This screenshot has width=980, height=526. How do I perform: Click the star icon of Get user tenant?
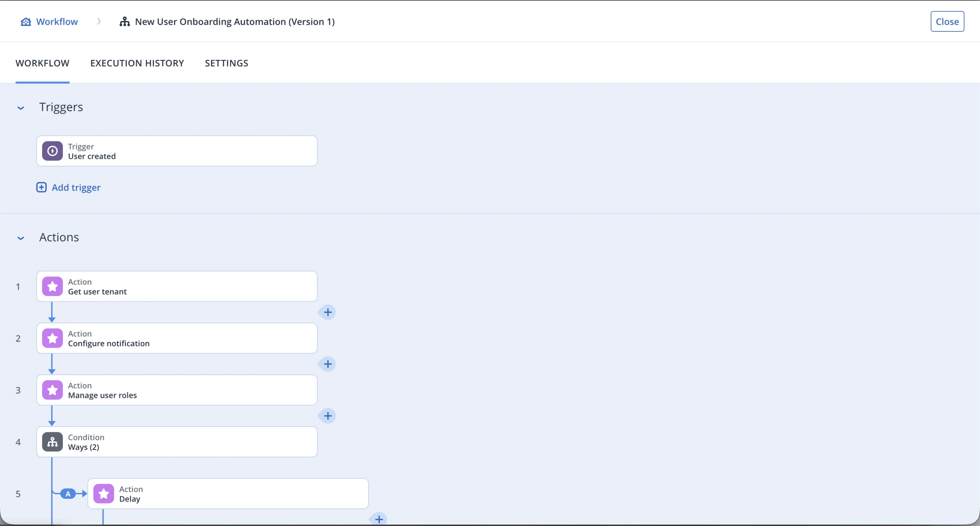click(52, 287)
